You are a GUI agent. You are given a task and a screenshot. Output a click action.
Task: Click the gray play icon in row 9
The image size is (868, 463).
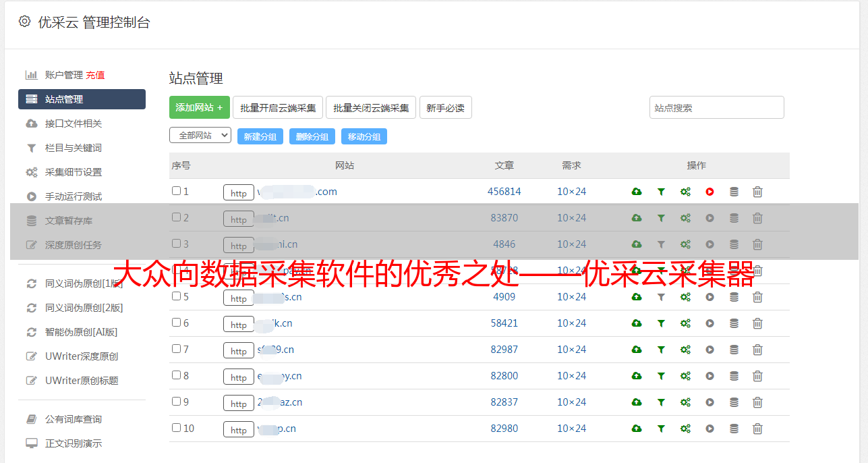710,402
